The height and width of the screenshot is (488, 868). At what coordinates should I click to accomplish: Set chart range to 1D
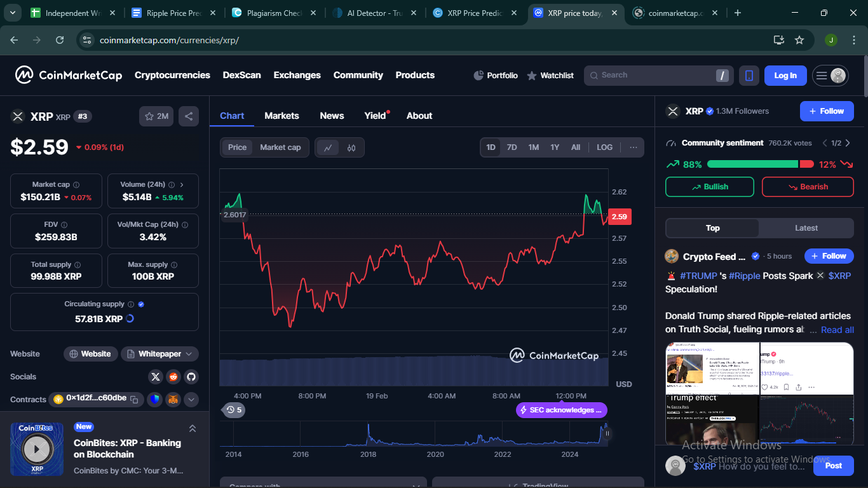pyautogui.click(x=491, y=147)
